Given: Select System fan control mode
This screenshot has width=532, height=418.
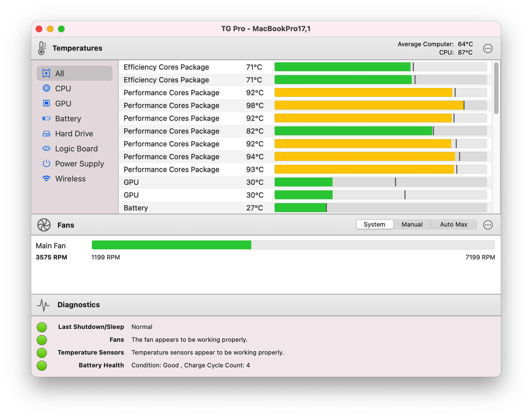Looking at the screenshot, I should tap(374, 224).
